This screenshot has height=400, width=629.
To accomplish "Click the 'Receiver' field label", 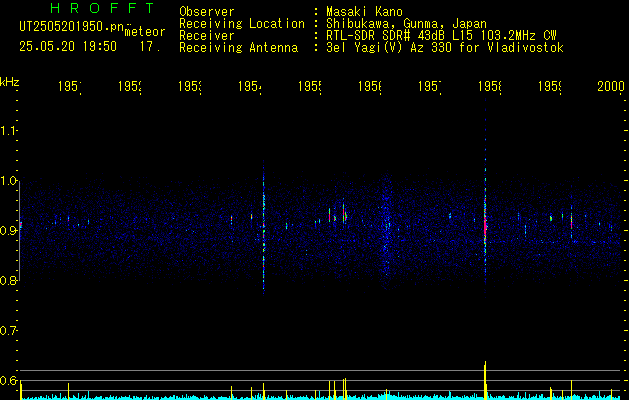I will [x=207, y=36].
